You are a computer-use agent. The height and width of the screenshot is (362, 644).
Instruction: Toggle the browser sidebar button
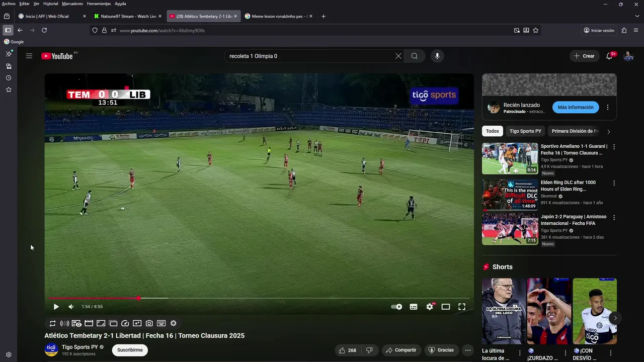pyautogui.click(x=8, y=30)
